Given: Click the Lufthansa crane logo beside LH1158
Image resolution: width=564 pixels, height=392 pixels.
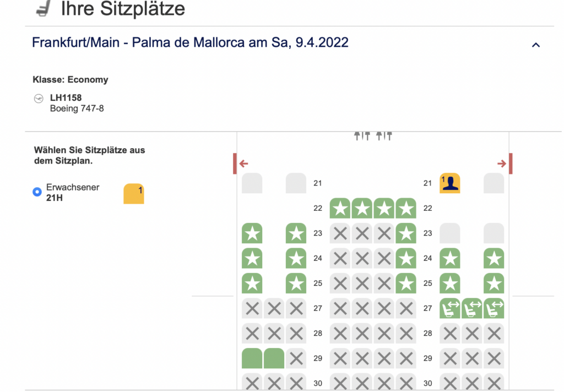Looking at the screenshot, I should (39, 99).
